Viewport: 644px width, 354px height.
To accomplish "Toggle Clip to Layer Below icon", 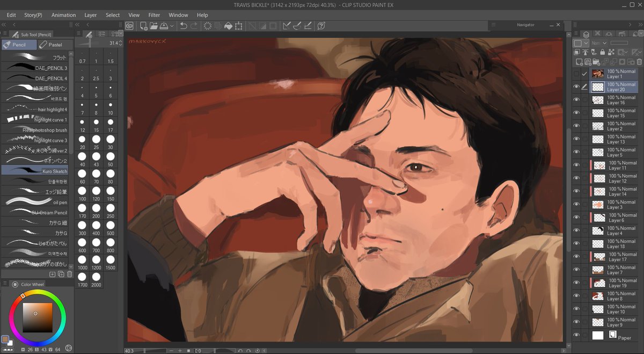I will pyautogui.click(x=577, y=52).
